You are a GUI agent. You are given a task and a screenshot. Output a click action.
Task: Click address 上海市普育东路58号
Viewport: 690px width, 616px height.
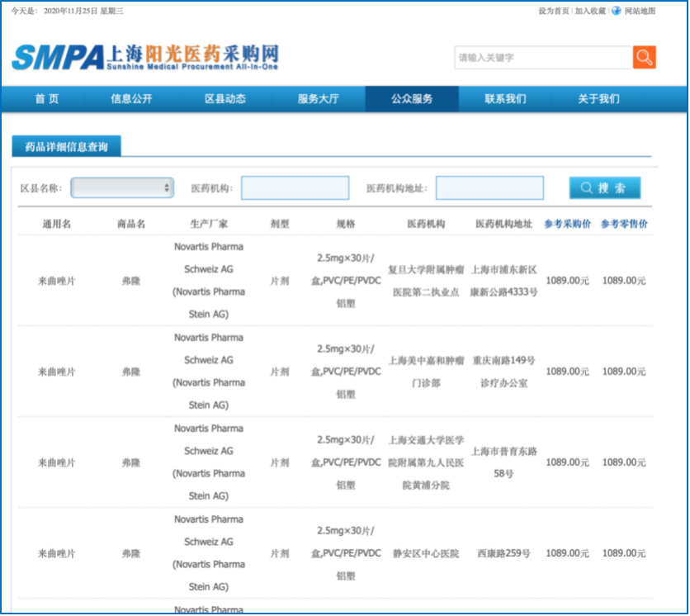tap(503, 462)
